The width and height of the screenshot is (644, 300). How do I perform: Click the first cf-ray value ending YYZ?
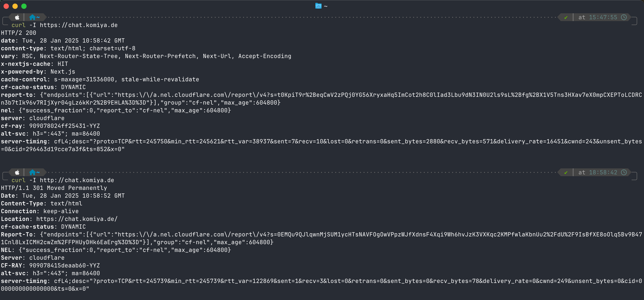coord(64,126)
